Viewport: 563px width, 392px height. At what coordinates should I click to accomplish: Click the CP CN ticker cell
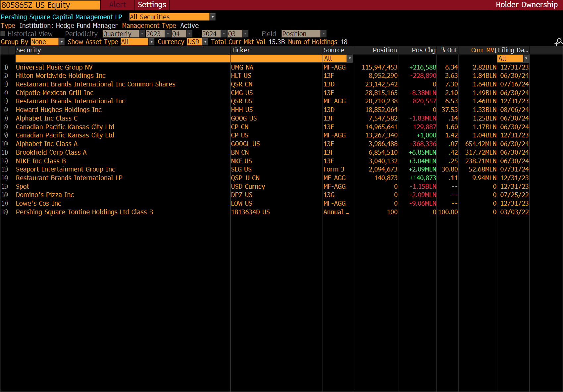coord(240,127)
